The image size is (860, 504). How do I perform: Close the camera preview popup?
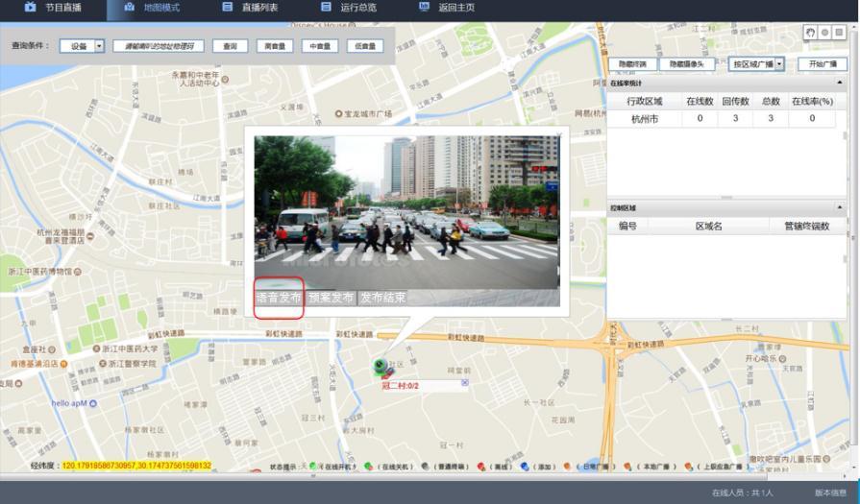(x=559, y=134)
